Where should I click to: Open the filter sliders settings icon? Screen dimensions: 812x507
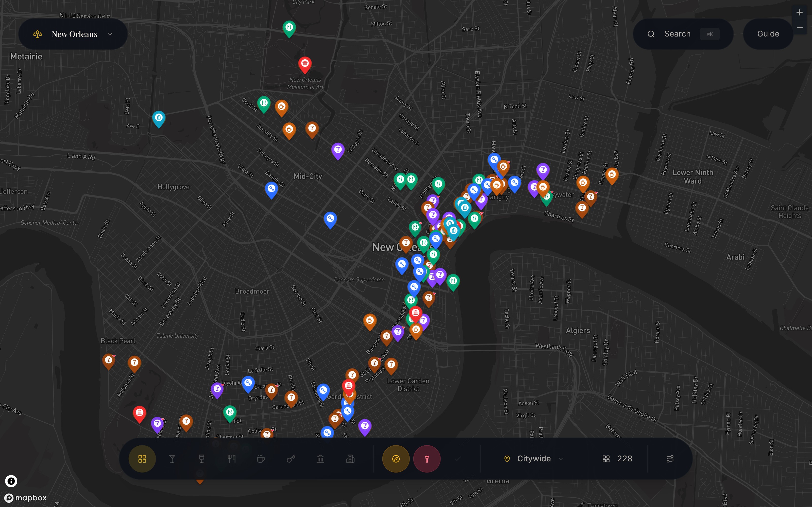[x=670, y=459]
